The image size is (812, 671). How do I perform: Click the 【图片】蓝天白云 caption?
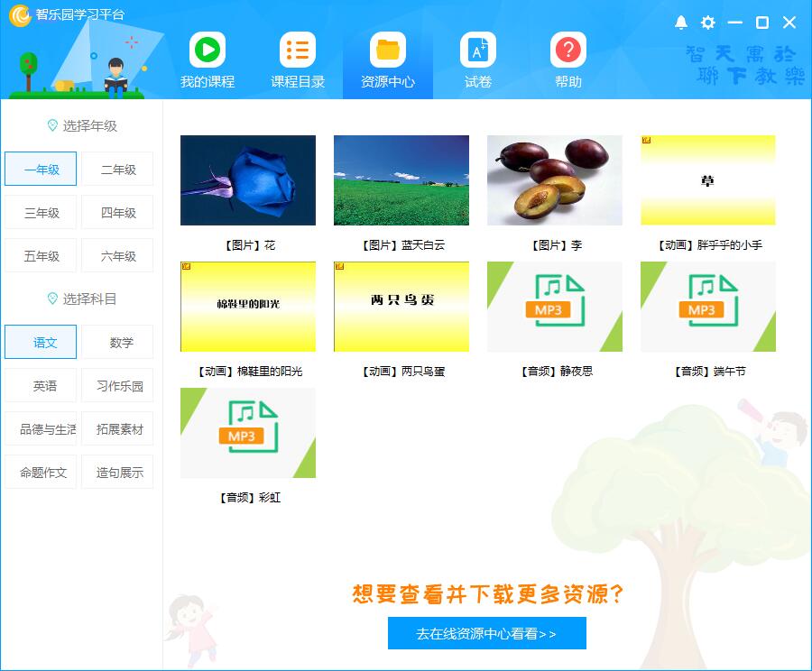[401, 245]
